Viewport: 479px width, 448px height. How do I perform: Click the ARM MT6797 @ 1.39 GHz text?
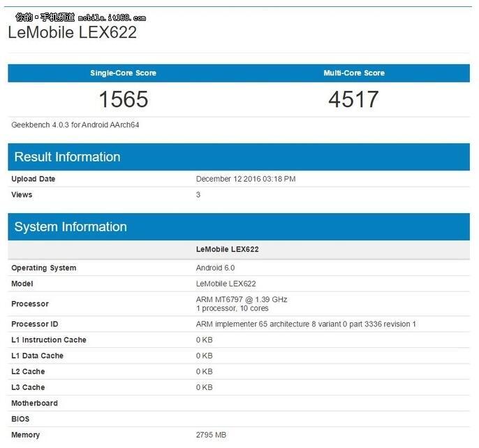coord(242,299)
